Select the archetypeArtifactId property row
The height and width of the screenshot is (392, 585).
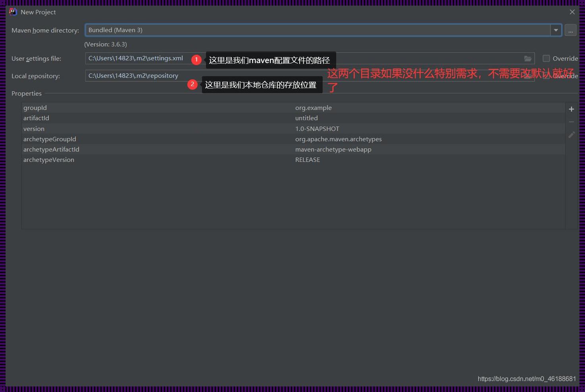[x=293, y=149]
